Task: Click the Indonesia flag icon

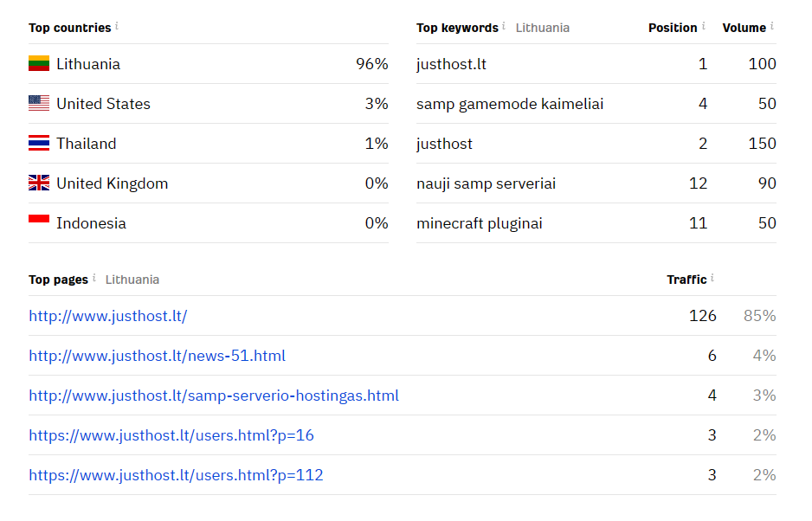Action: [x=39, y=222]
